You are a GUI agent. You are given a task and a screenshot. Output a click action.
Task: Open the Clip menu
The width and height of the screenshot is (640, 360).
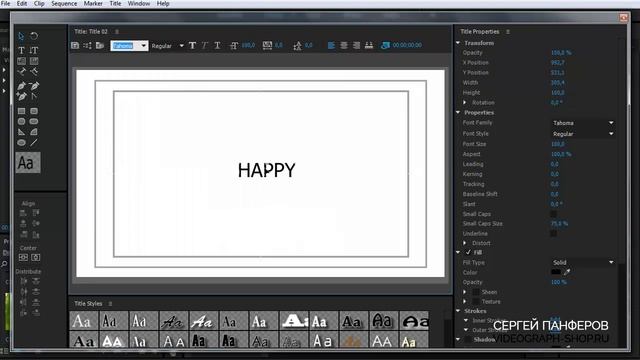coord(39,4)
